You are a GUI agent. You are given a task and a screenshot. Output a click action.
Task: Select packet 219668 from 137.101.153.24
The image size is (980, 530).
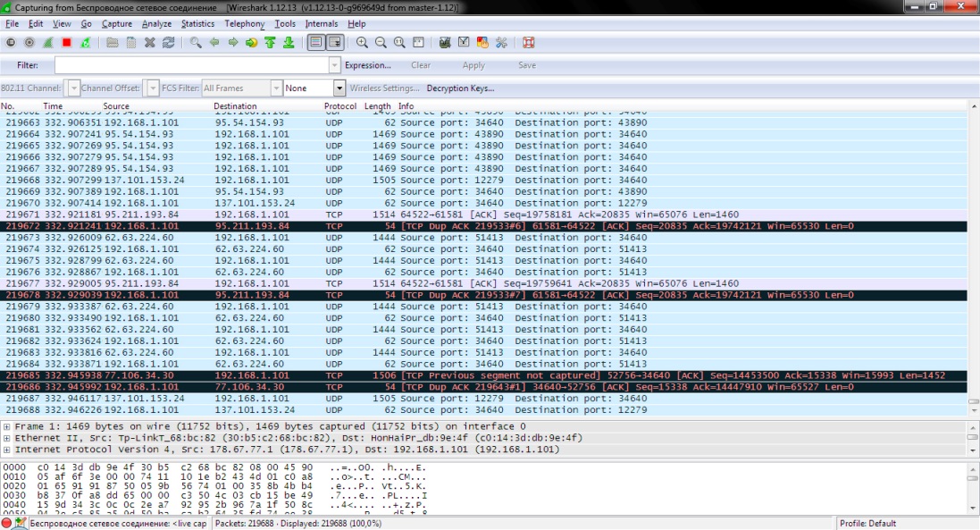pos(484,180)
